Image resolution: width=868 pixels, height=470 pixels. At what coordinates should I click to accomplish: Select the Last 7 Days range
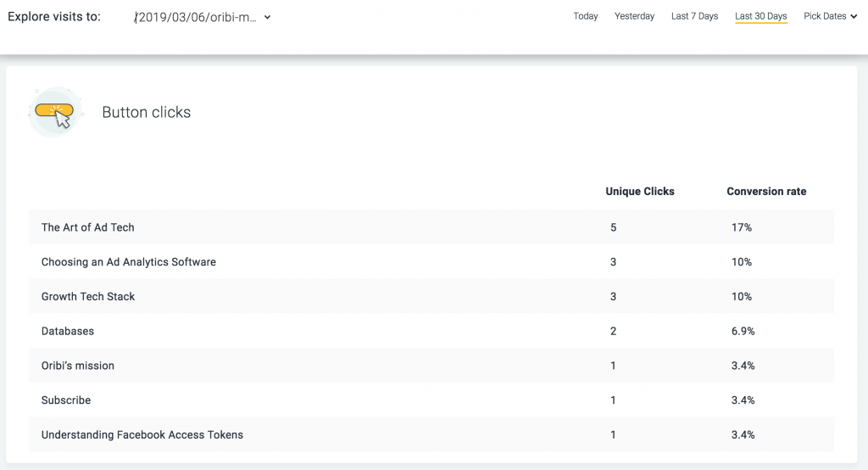click(x=694, y=16)
